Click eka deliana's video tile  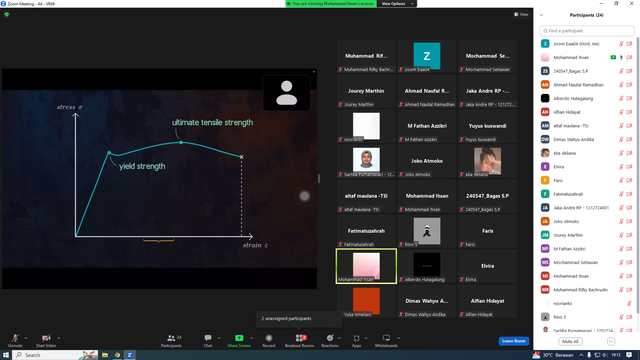(x=487, y=161)
